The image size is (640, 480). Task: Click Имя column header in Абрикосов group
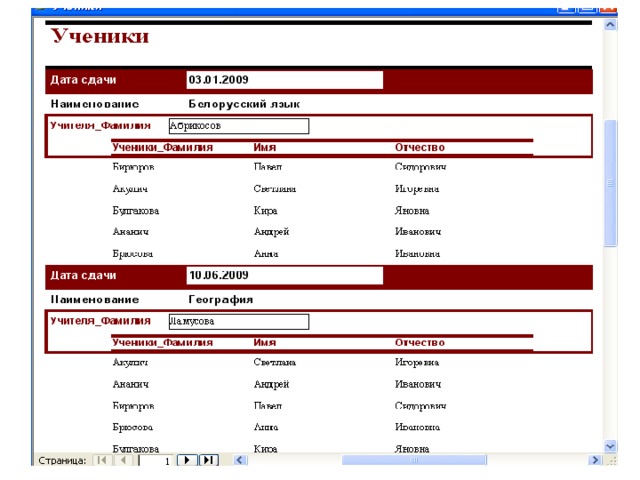264,147
